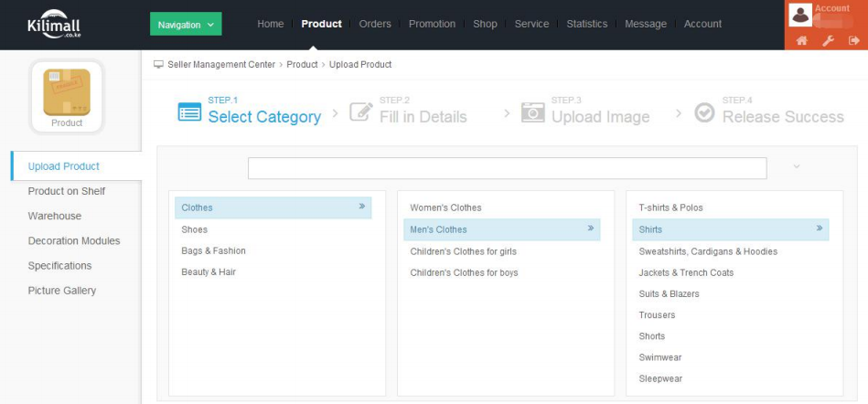Image resolution: width=868 pixels, height=404 pixels.
Task: Open the green Navigation dropdown
Action: (186, 25)
